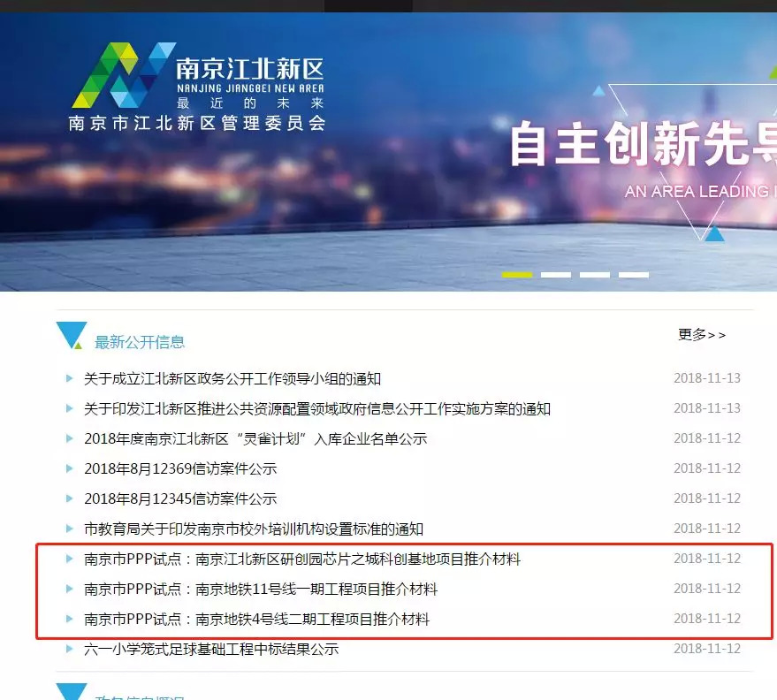Open 南京江北新区研创园芯片之城科创基地 PPP article

click(302, 559)
